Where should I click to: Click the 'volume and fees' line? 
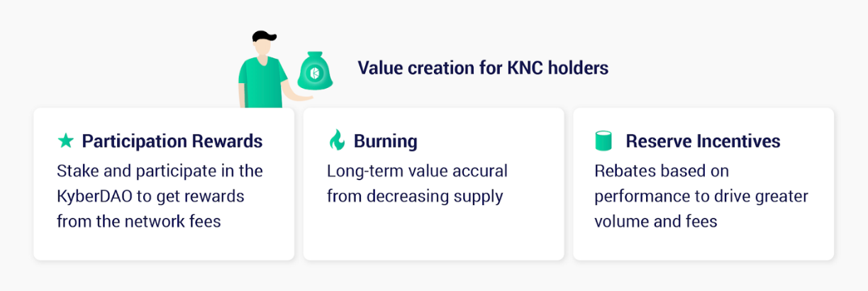(x=656, y=221)
